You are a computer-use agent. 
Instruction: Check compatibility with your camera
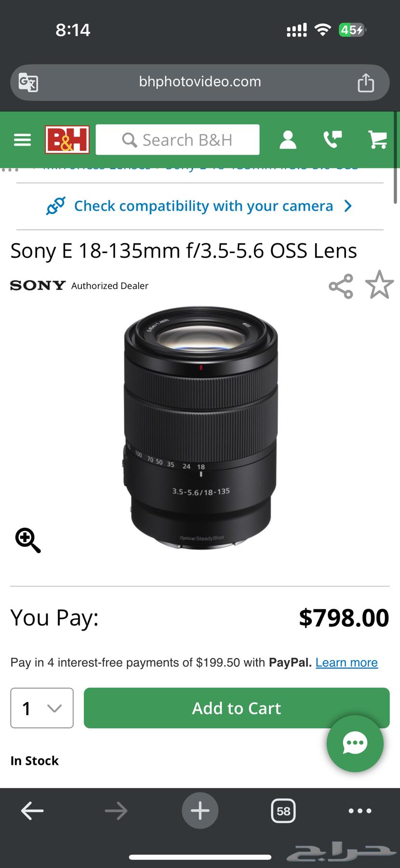click(x=200, y=206)
